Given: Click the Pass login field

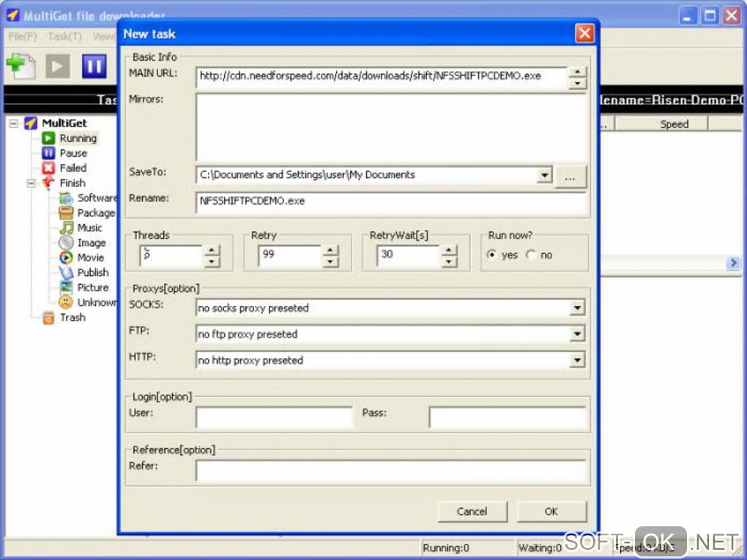Looking at the screenshot, I should (x=508, y=417).
